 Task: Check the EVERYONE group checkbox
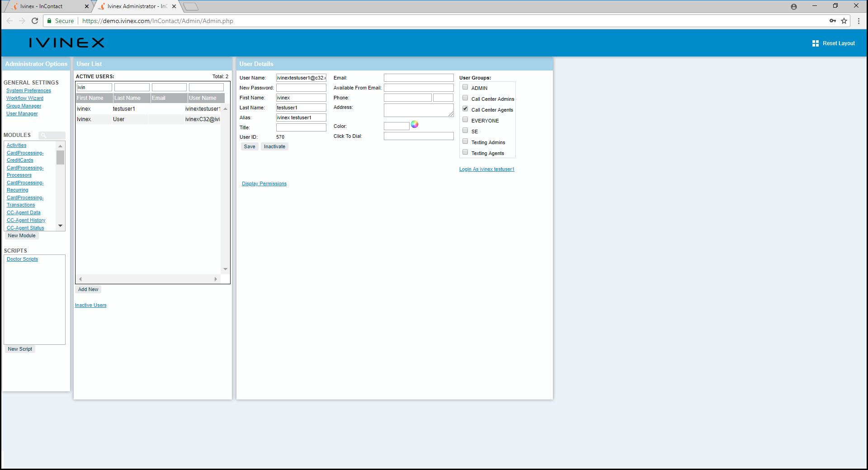pos(465,119)
